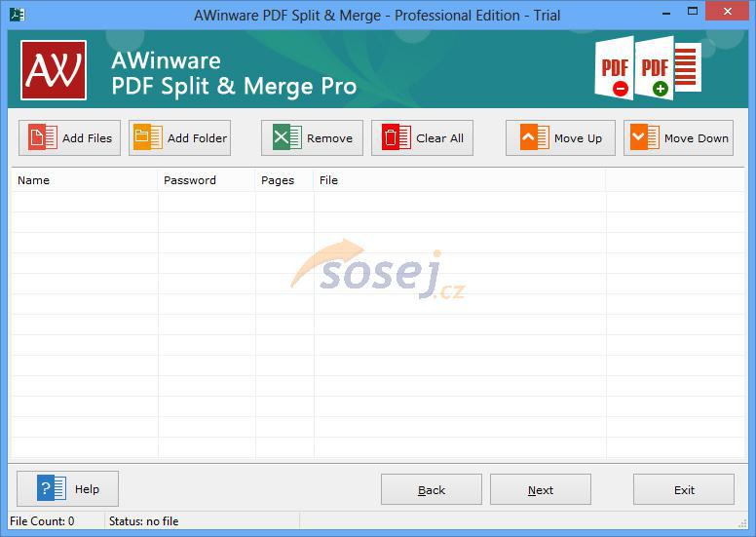Click the Move Down button
This screenshot has width=756, height=537.
[x=678, y=138]
